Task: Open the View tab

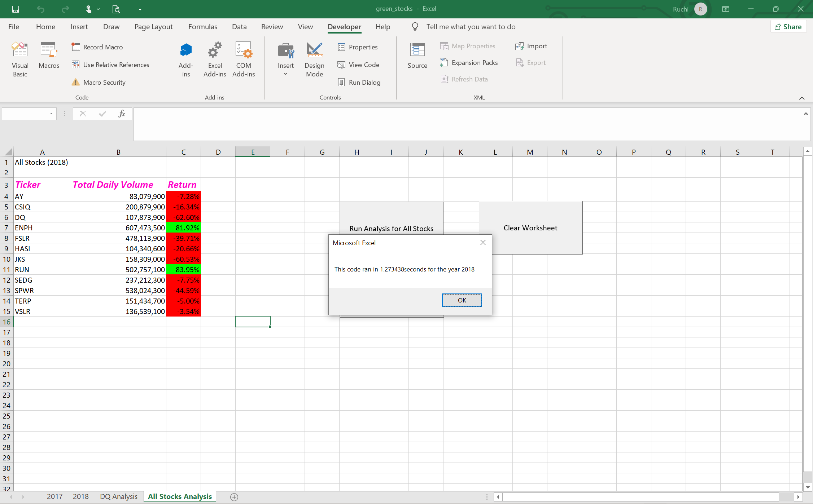Action: pyautogui.click(x=305, y=27)
